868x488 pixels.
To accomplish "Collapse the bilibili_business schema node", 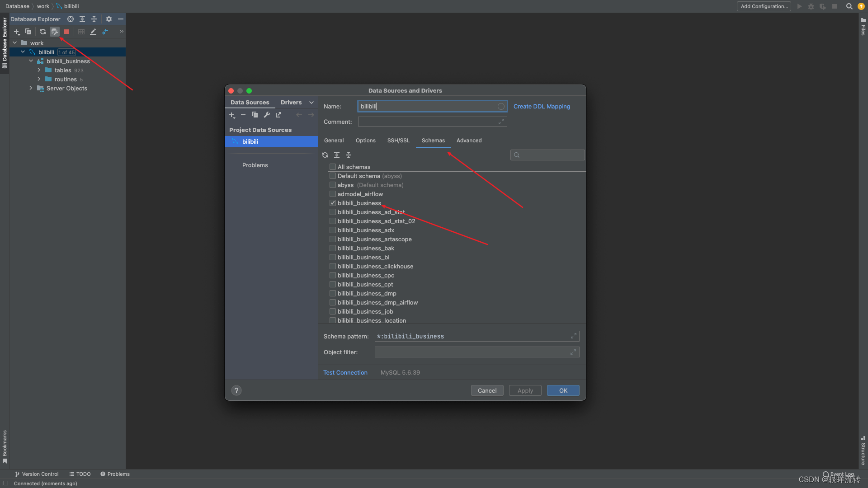I will (31, 61).
